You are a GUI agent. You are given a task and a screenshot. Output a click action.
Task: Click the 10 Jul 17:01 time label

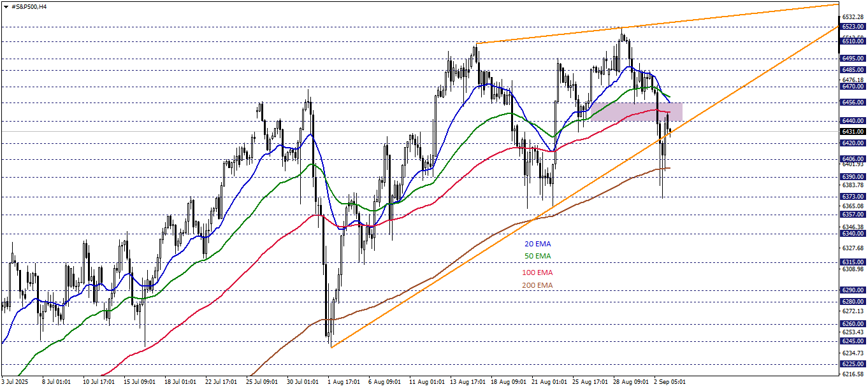(x=98, y=382)
